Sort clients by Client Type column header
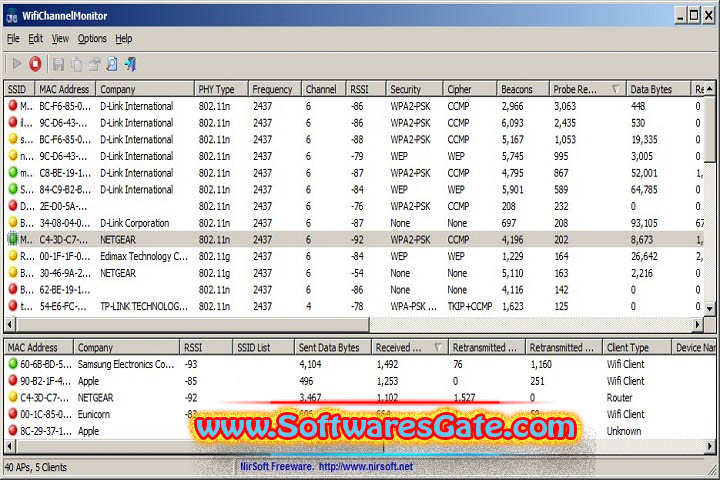Screen dimensions: 720x480 tap(637, 347)
